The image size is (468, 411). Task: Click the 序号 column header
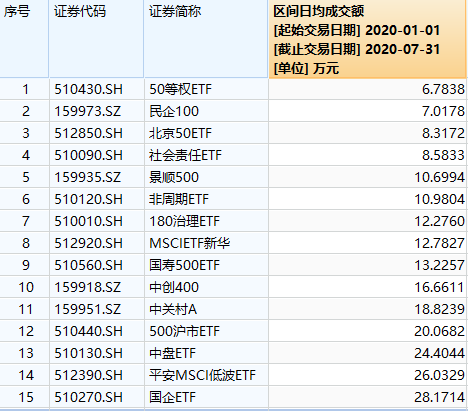point(24,39)
